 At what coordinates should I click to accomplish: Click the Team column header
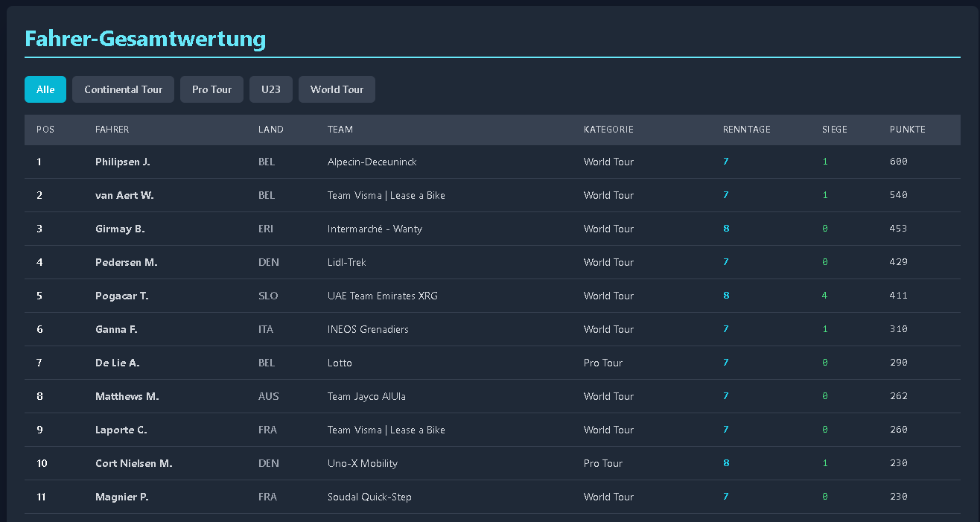[x=340, y=130]
